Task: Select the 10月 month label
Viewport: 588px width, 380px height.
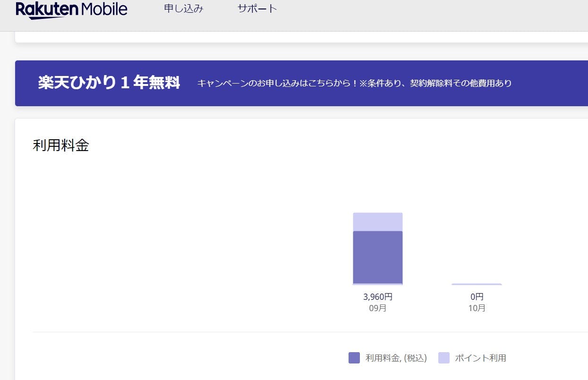Action: [x=477, y=308]
